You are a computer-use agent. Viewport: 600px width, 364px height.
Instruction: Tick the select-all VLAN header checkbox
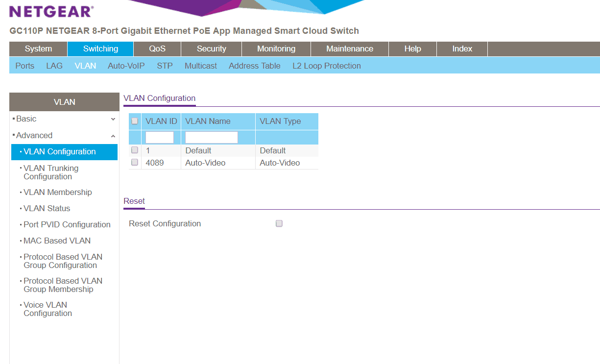(135, 121)
